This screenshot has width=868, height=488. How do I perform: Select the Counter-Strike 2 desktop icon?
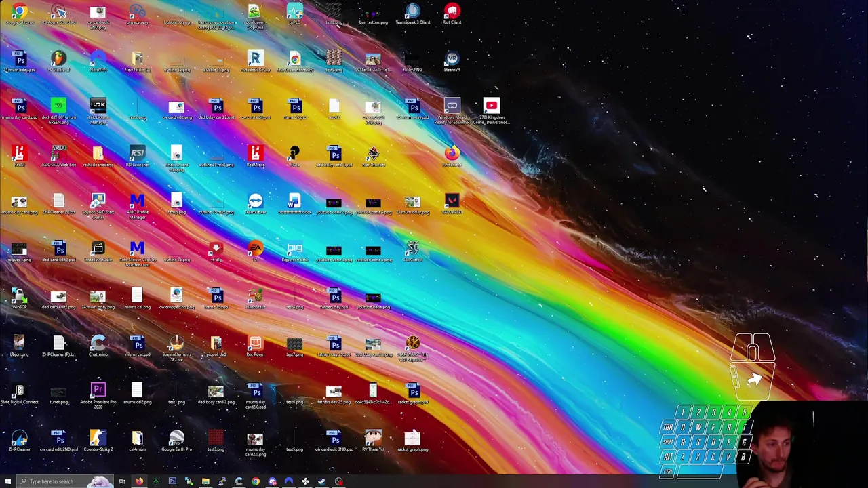98,439
